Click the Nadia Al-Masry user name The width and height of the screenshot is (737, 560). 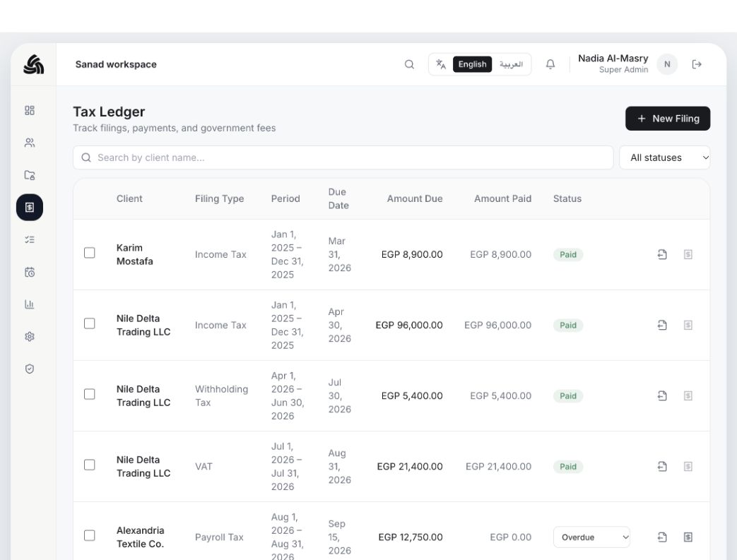click(613, 58)
